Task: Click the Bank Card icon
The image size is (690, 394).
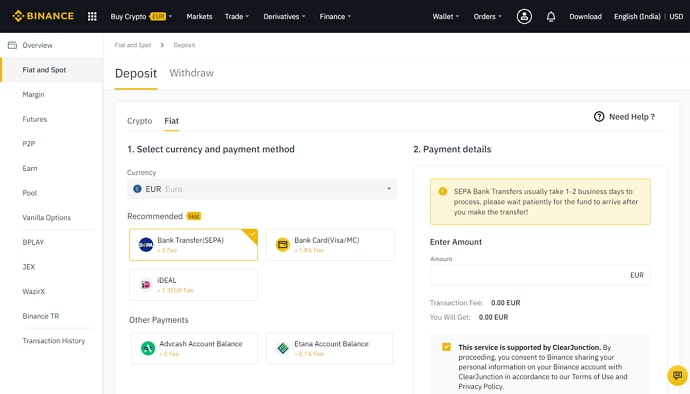Action: click(x=283, y=244)
